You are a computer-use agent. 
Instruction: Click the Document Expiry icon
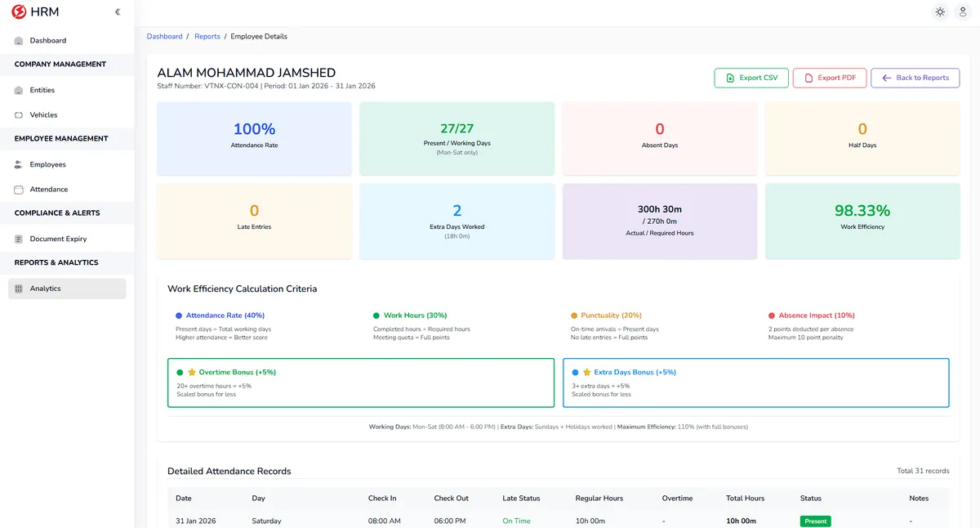pyautogui.click(x=19, y=239)
